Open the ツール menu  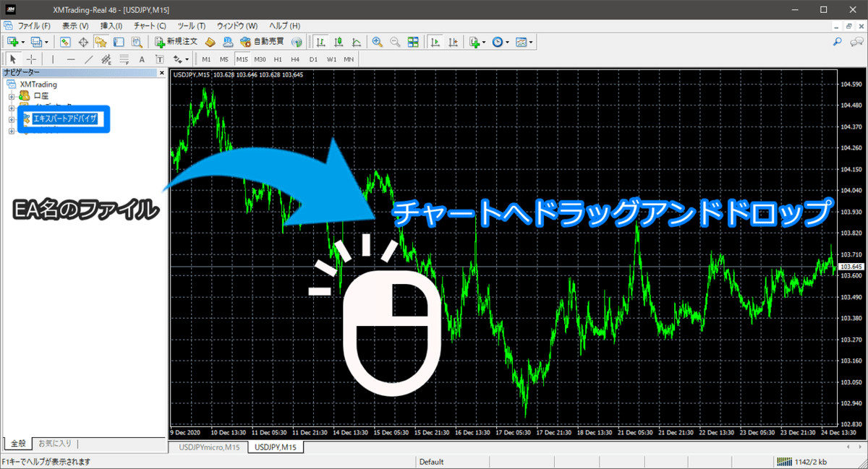click(191, 25)
